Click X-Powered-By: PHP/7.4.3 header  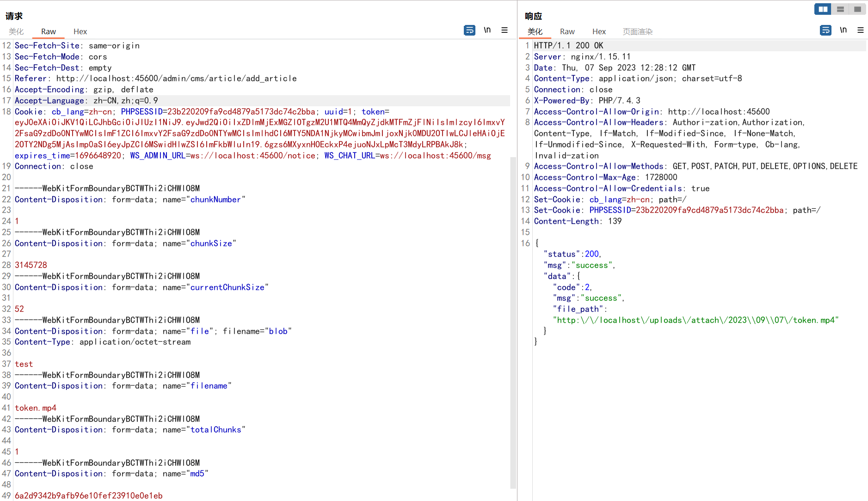coord(587,101)
